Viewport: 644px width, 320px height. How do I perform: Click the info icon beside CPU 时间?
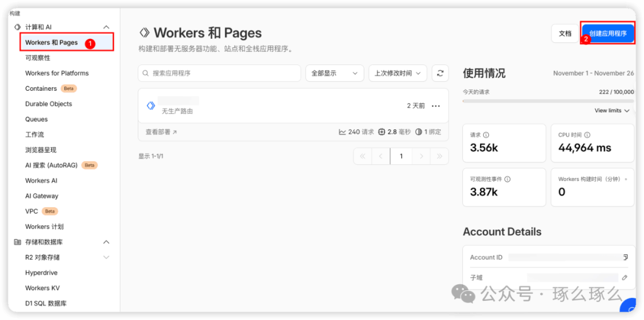tap(587, 135)
